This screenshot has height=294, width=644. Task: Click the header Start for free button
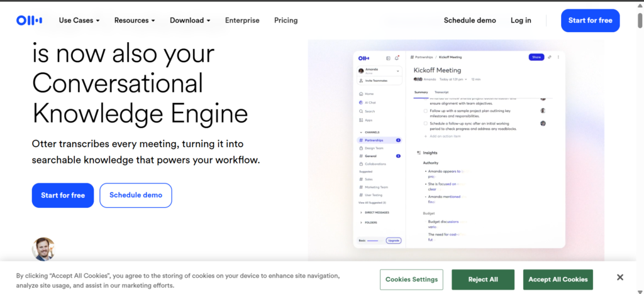point(590,21)
